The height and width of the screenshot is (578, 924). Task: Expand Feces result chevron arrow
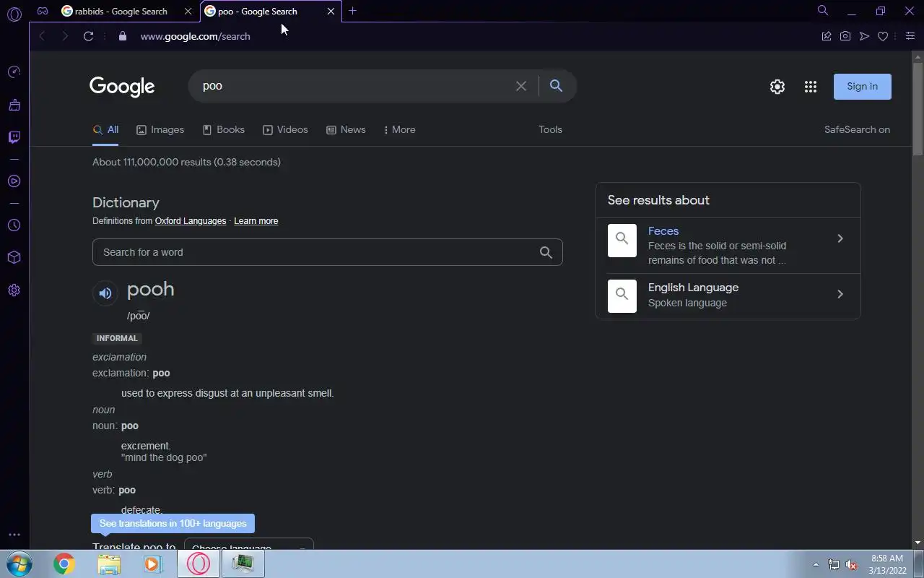[x=840, y=238]
